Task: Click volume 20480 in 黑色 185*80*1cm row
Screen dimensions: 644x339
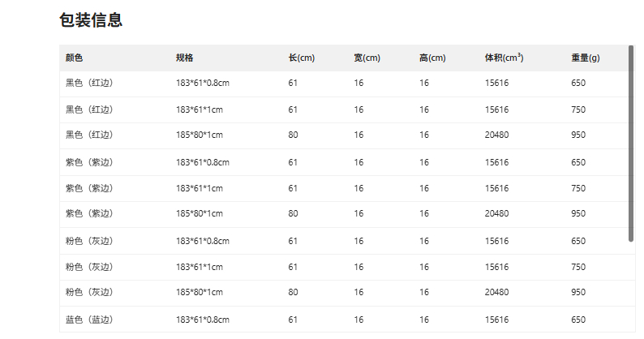Action: (496, 135)
